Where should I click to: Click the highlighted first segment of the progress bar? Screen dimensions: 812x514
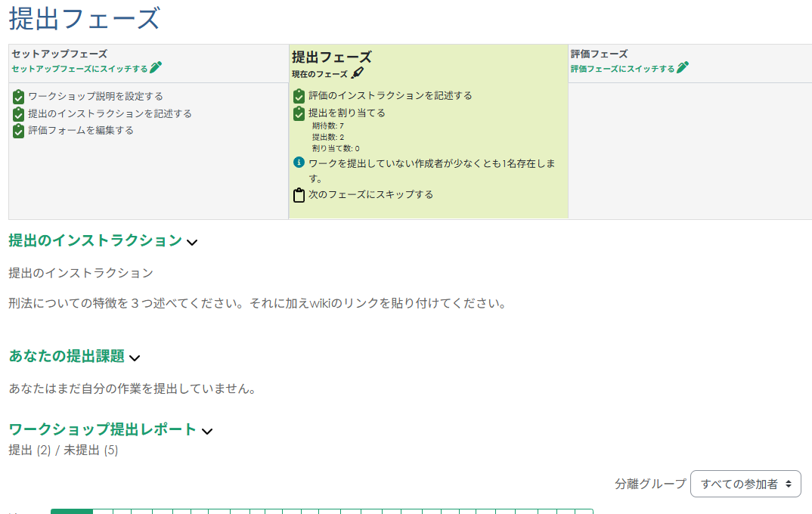(72, 512)
